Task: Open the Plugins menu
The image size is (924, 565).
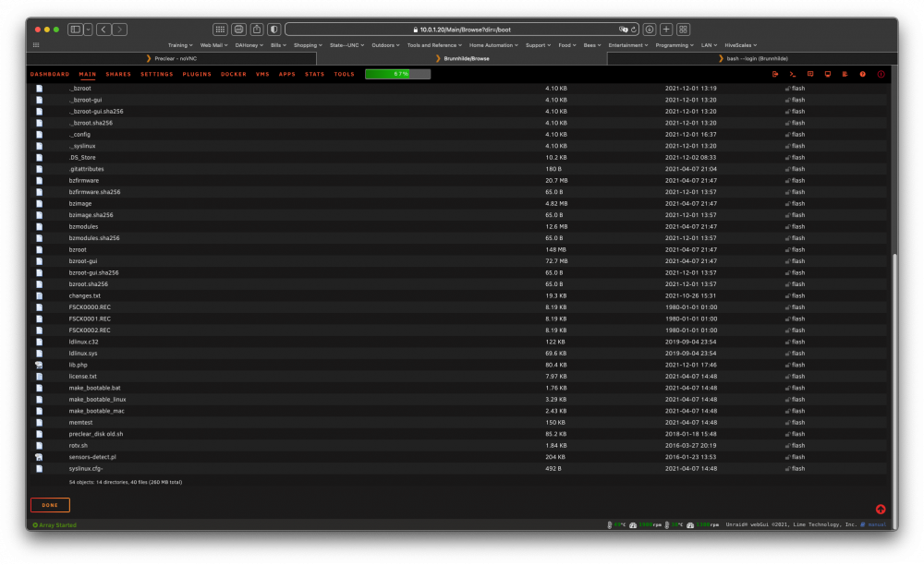Action: pos(197,74)
